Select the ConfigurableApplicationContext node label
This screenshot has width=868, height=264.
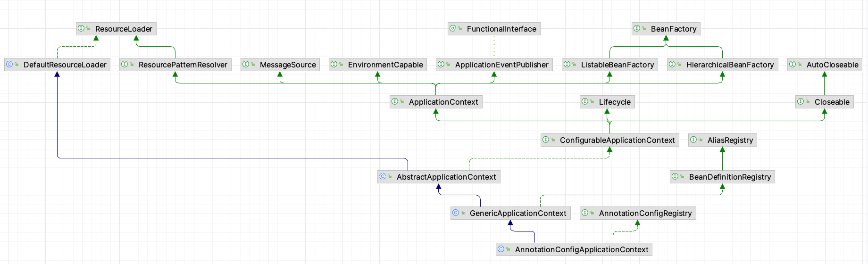click(x=617, y=140)
